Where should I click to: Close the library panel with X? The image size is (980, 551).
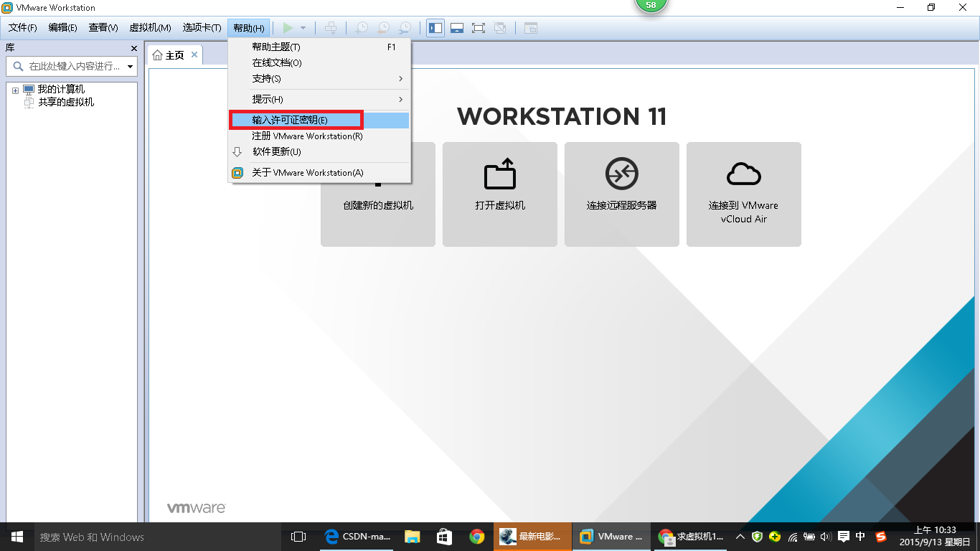(133, 48)
